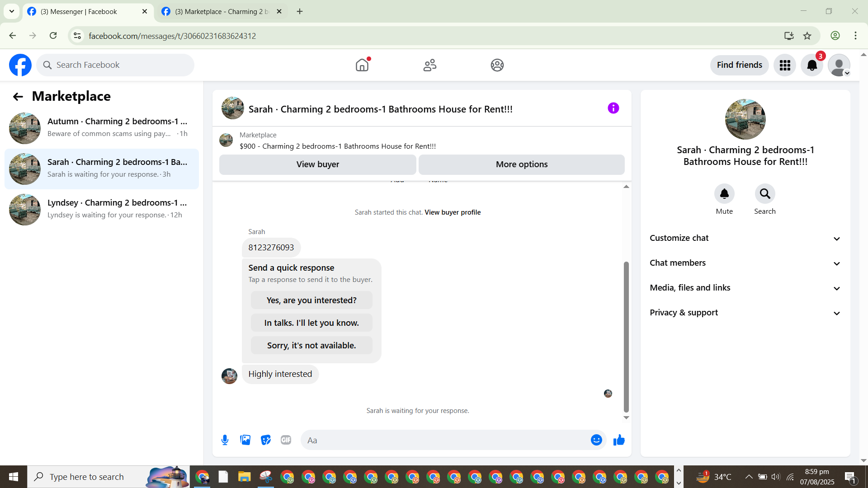Bookmark this page with the star icon

coord(807,36)
